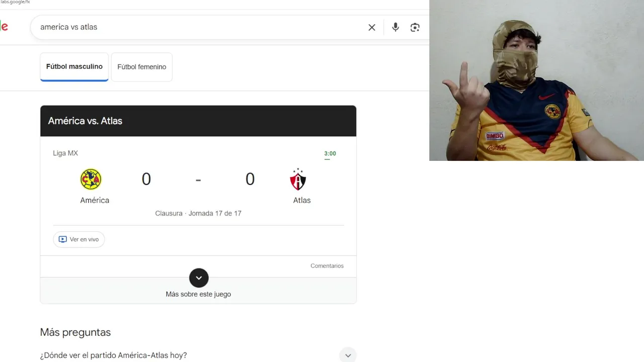Viewport: 644px width, 362px height.
Task: Open Google Lens image search icon
Action: click(415, 28)
